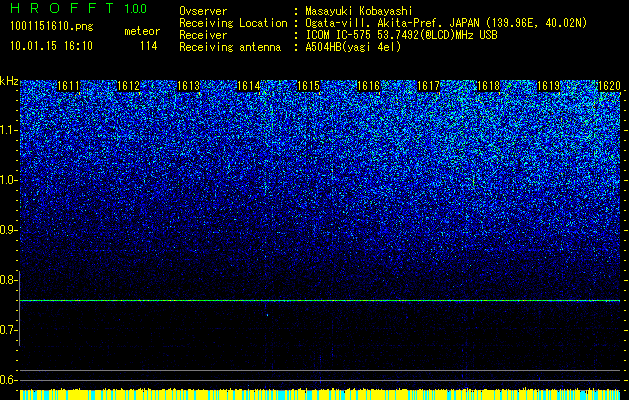Click the 'Receiving antenna' label

tap(230, 47)
